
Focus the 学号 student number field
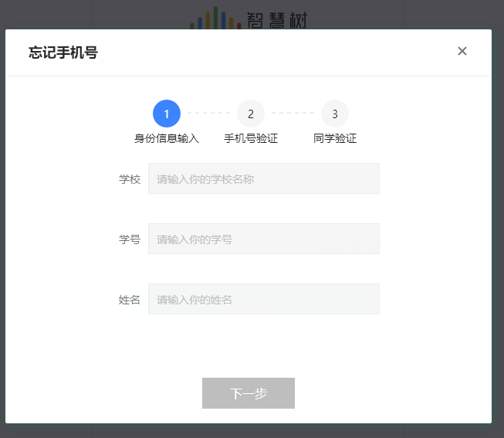click(263, 239)
